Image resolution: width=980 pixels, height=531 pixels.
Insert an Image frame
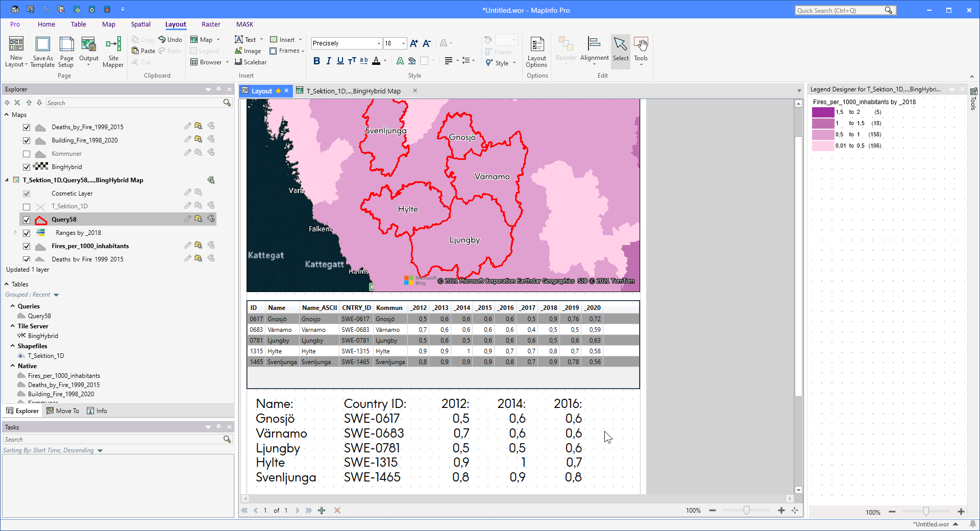[x=248, y=51]
